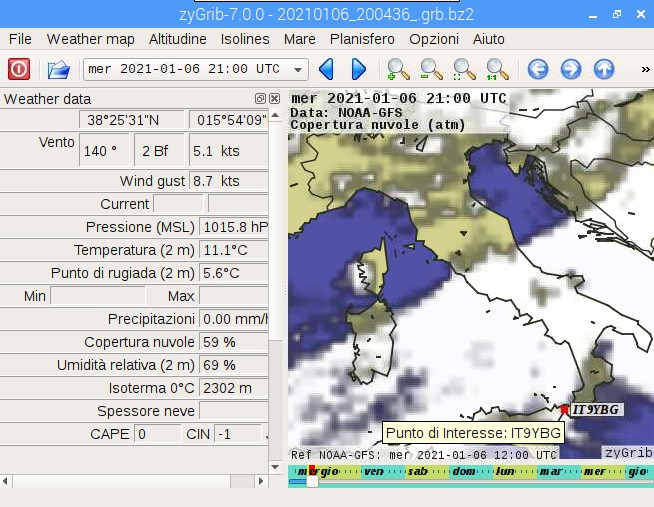
Task: Click the horizontal scrollbar left arrow
Action: coord(5,481)
